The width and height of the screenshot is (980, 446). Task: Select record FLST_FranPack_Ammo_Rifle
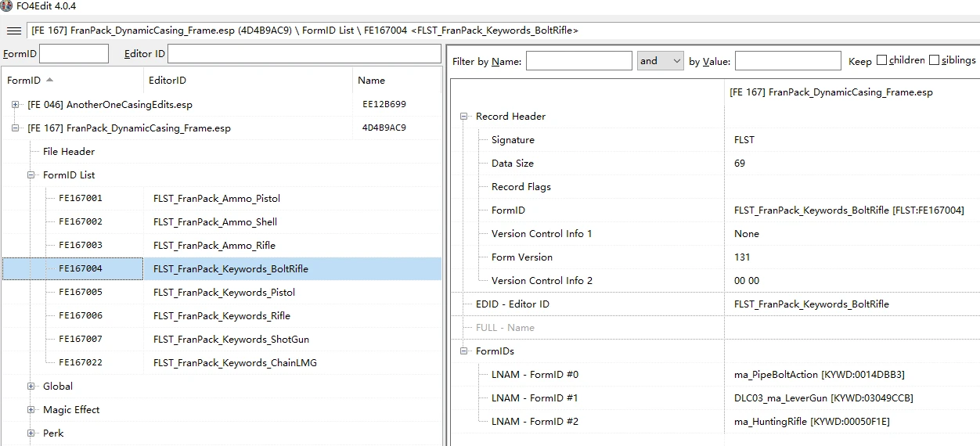click(215, 245)
